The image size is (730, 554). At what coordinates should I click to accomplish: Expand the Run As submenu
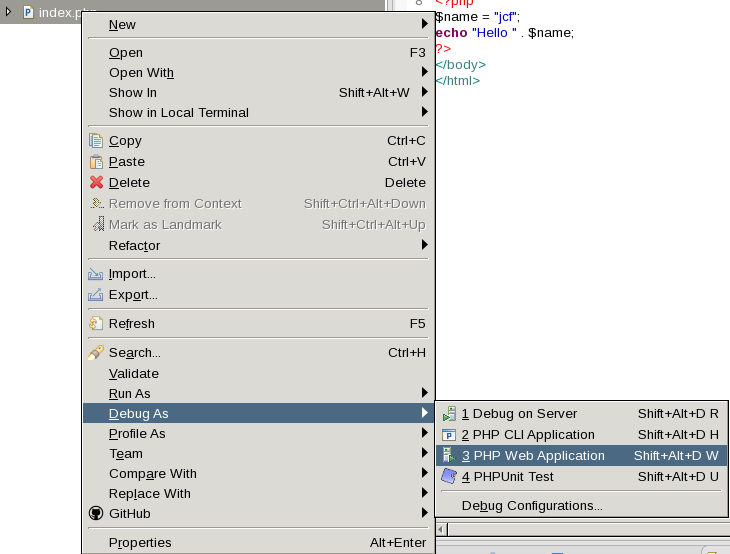258,393
